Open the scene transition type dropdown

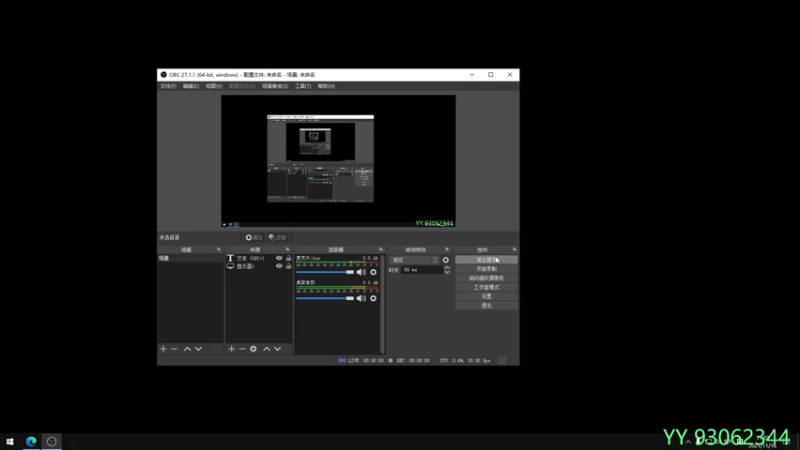pos(414,260)
